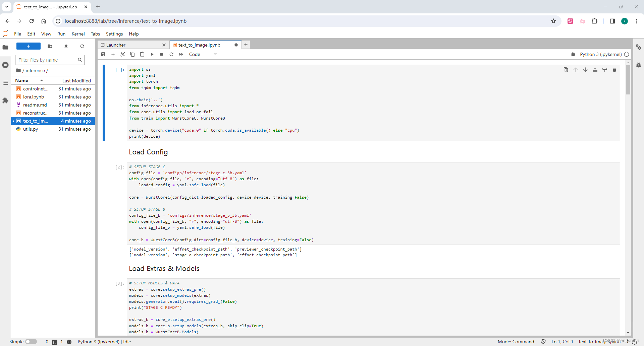Interrupt the kernel with stop icon
644x346 pixels.
click(162, 54)
